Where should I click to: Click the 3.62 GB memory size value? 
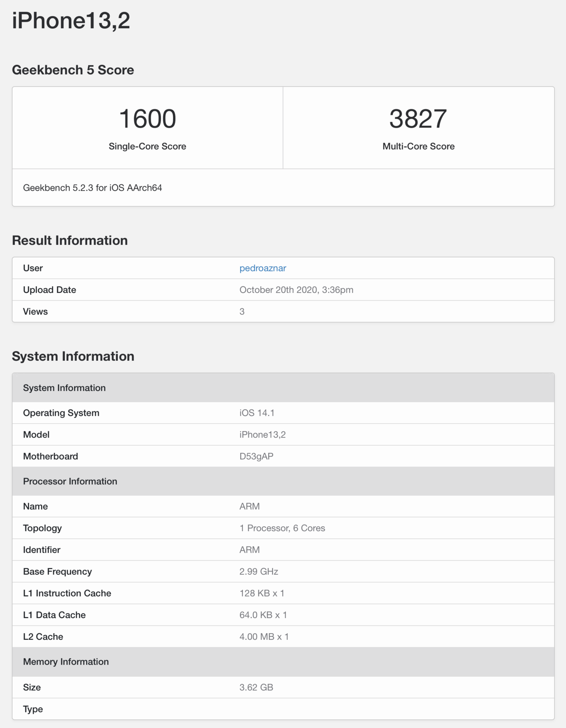256,687
